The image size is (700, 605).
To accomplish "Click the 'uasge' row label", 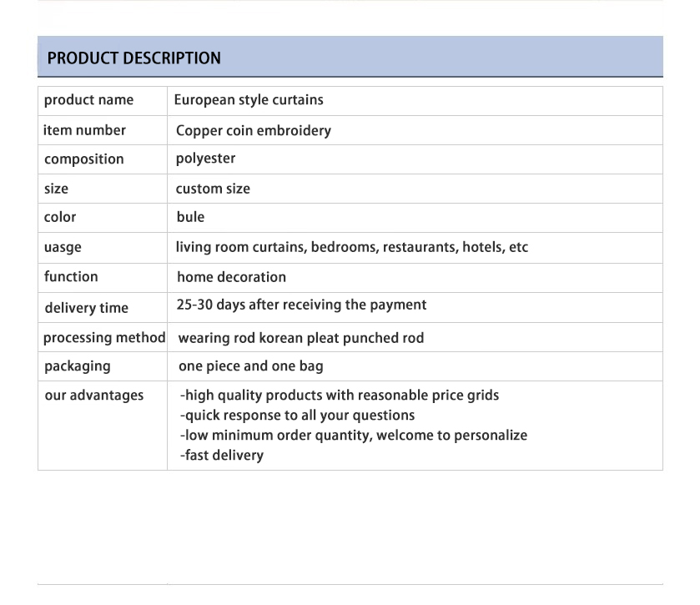I will point(63,248).
